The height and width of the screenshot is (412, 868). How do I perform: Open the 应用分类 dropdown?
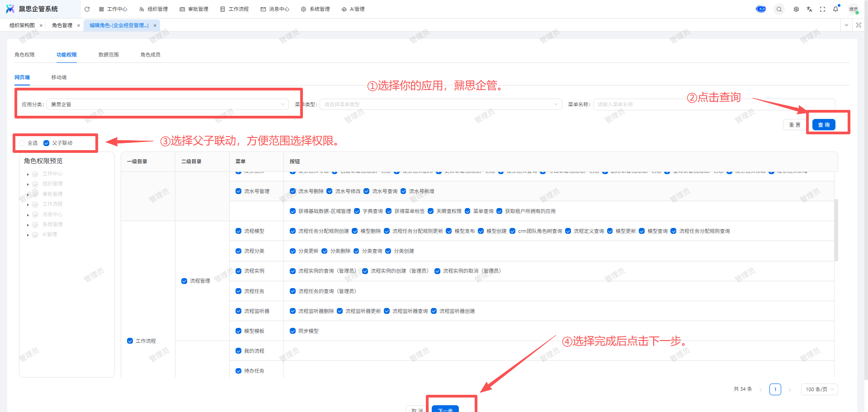[x=167, y=104]
